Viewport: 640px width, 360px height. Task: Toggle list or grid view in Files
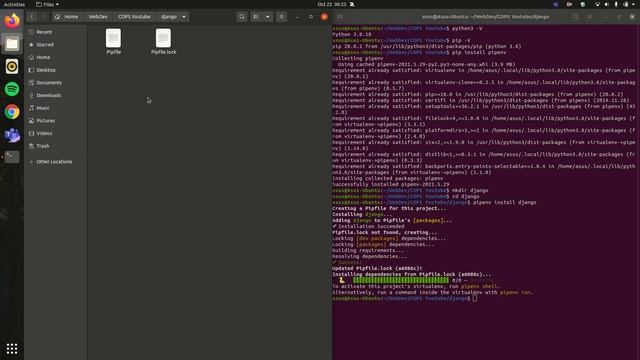256,17
